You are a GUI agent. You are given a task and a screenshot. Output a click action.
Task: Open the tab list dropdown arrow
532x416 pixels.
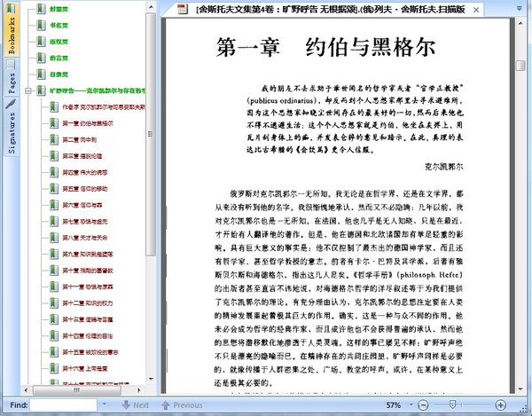[x=520, y=9]
